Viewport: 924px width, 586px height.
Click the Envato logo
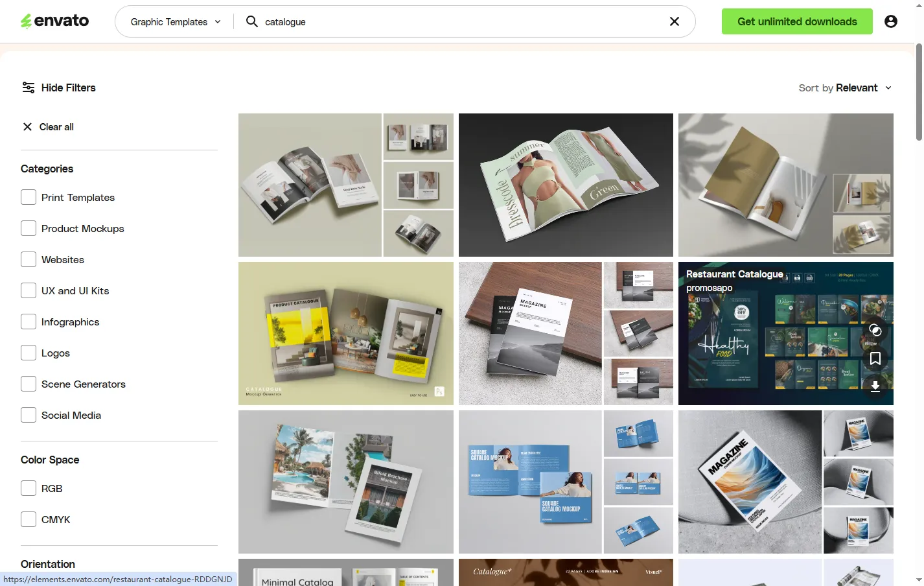[x=54, y=21]
